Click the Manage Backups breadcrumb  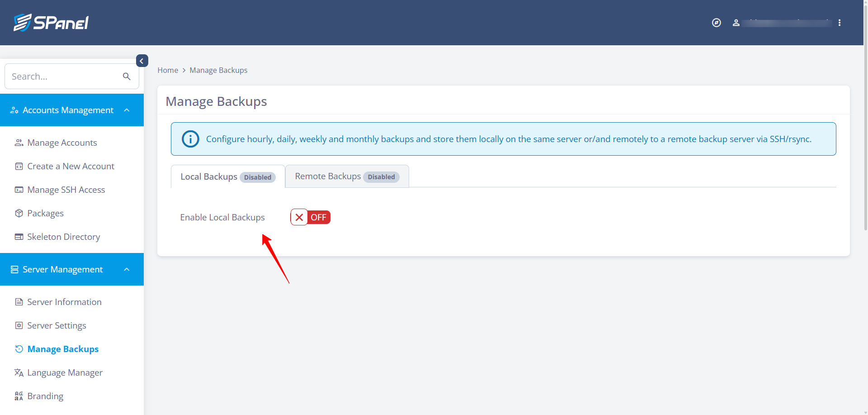pos(218,70)
